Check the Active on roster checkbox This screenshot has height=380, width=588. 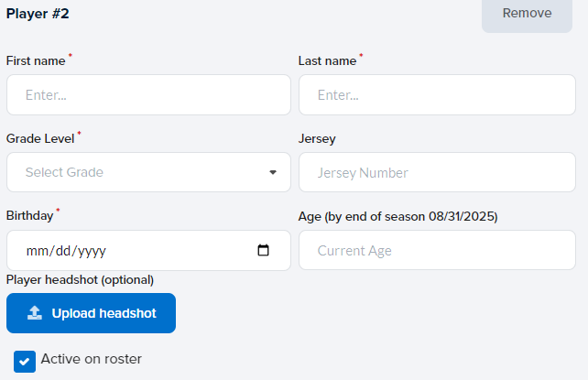coord(25,361)
